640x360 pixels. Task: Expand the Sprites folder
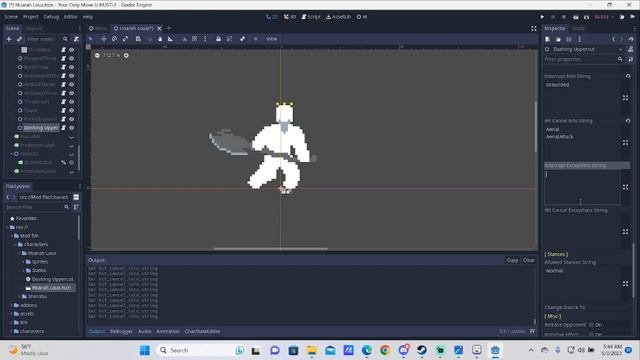[23, 262]
